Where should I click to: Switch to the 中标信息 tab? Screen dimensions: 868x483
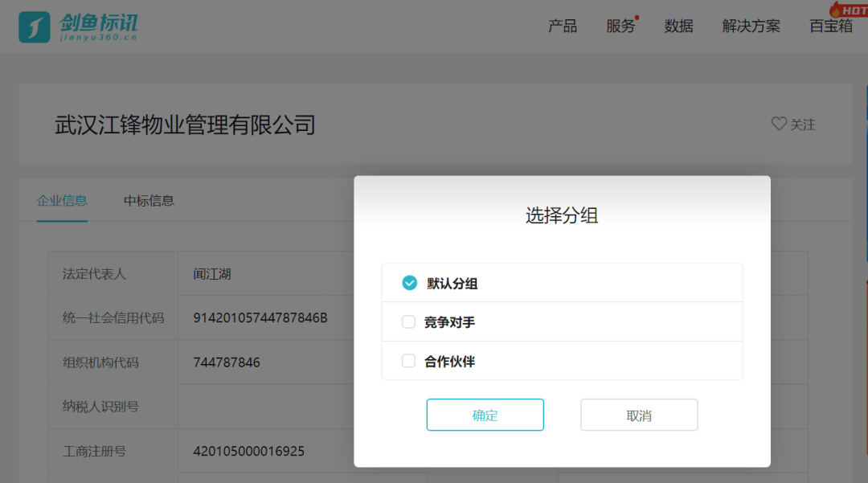pos(149,201)
